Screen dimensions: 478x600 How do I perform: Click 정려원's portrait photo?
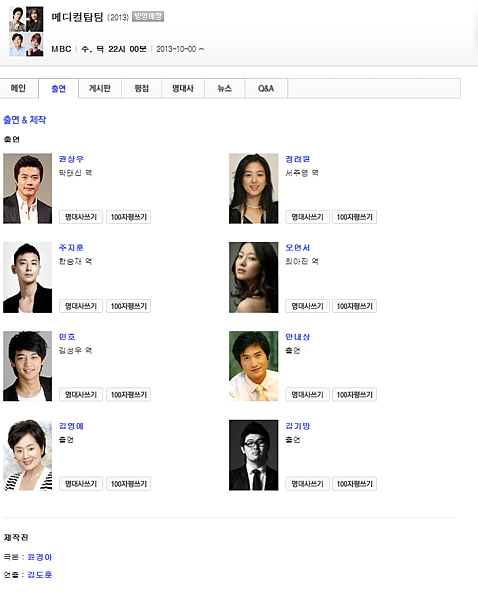click(x=254, y=189)
